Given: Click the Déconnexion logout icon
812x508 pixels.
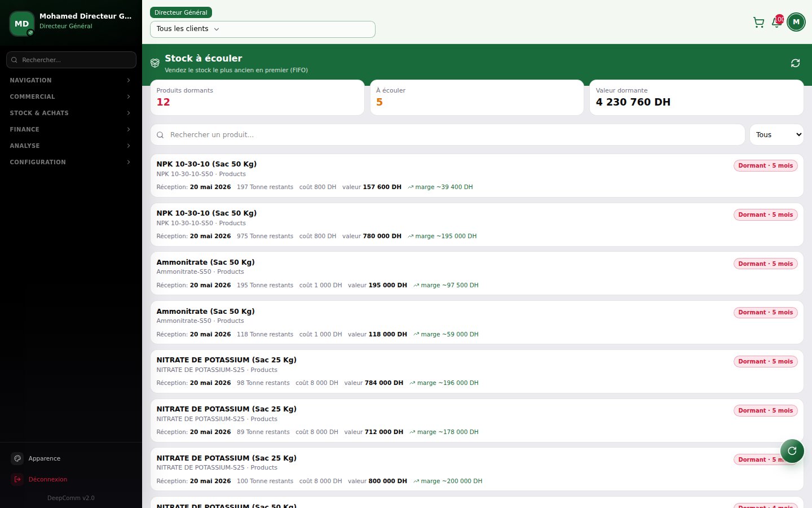Looking at the screenshot, I should pyautogui.click(x=17, y=479).
